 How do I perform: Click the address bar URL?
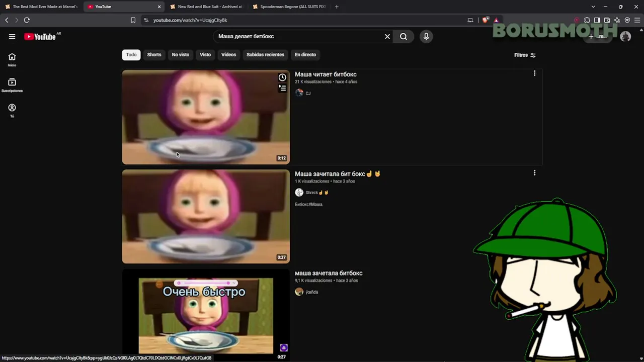[x=190, y=20]
